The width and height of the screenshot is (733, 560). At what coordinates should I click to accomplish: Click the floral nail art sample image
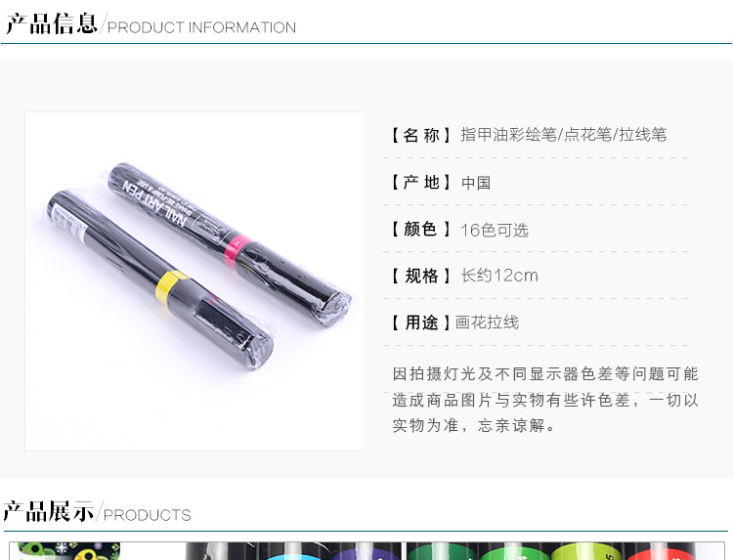click(x=65, y=551)
